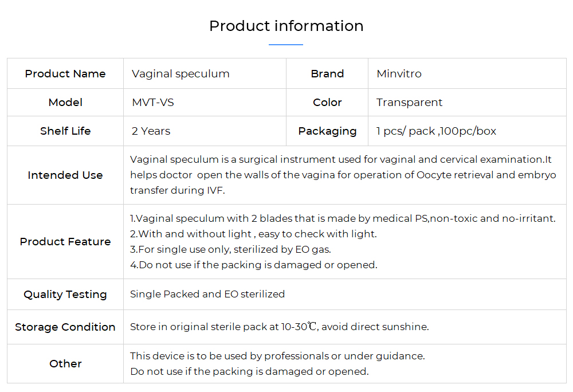Viewport: 573px width, 392px height.
Task: Select the Product Feature label cell
Action: tap(65, 241)
